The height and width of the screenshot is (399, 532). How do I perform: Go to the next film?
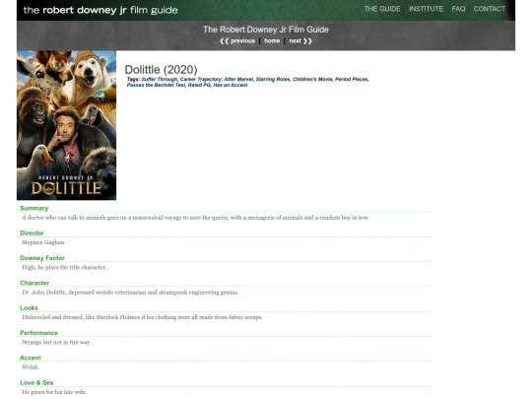295,41
